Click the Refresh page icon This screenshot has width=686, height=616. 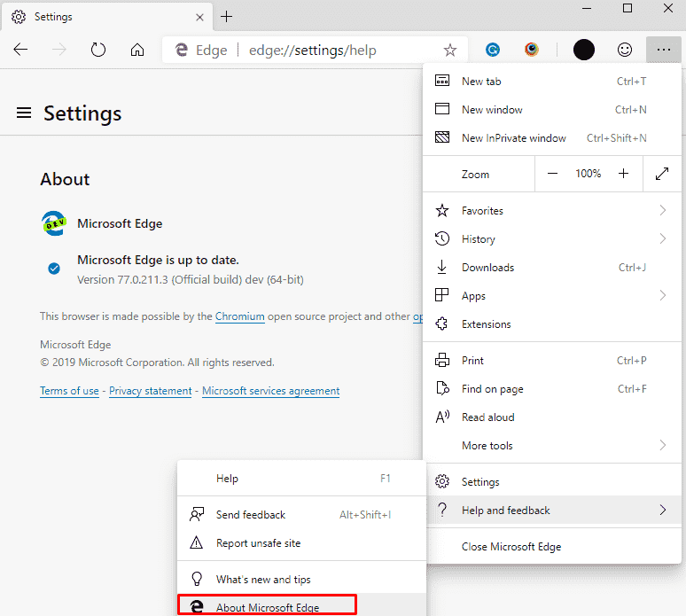(x=98, y=50)
